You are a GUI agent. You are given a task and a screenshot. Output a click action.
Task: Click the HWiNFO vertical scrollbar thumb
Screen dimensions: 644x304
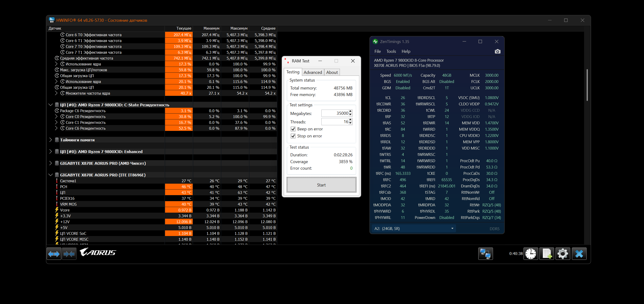(x=587, y=85)
